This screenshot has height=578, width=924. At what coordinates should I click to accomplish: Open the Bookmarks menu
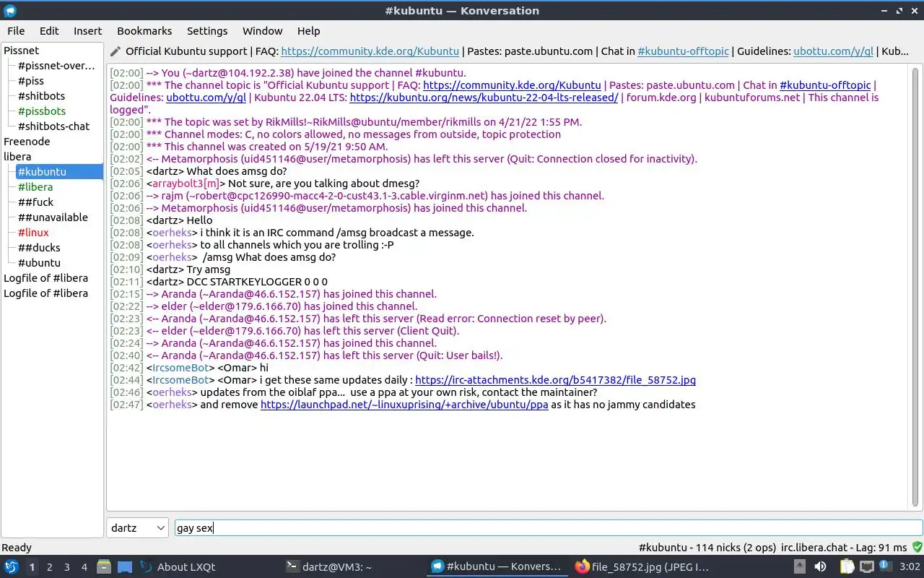coord(144,31)
